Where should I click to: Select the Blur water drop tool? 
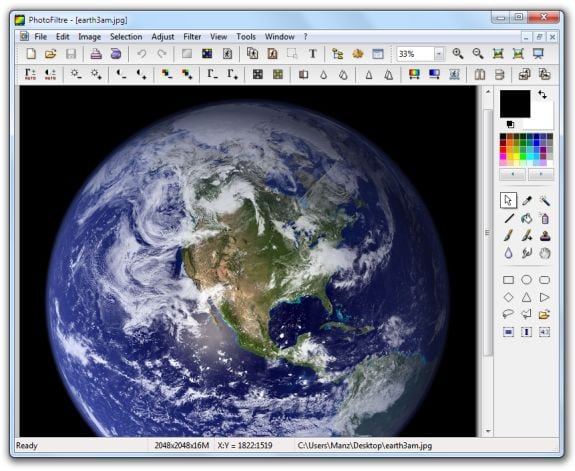coord(508,253)
